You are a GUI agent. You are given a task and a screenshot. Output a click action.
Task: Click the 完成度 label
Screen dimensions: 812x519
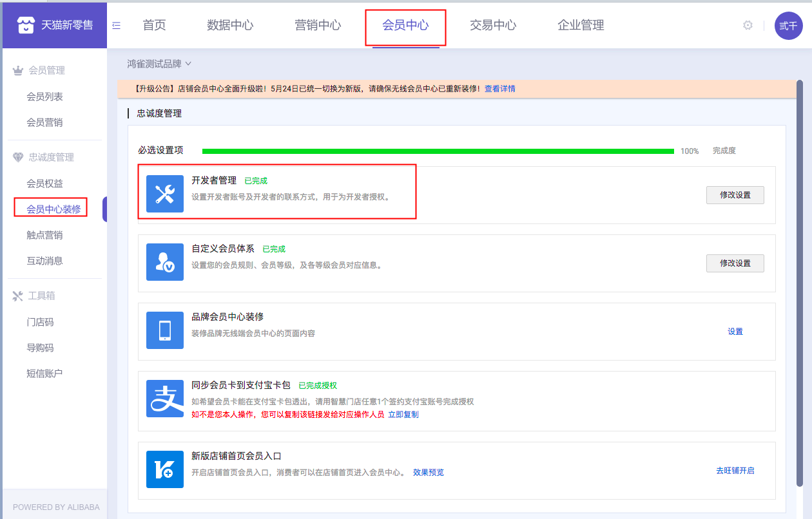point(724,151)
